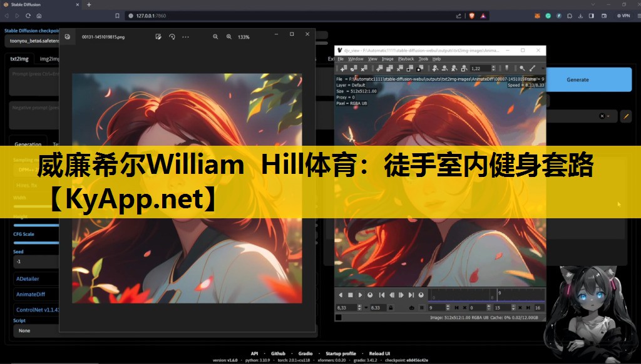Zoom in in the Photos viewer
This screenshot has height=364, width=641.
click(229, 37)
